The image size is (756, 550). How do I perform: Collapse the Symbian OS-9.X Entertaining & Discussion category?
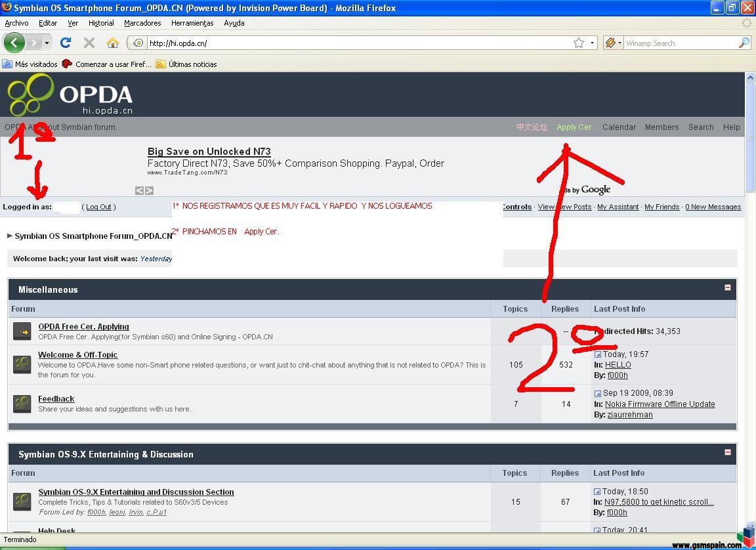pyautogui.click(x=728, y=452)
